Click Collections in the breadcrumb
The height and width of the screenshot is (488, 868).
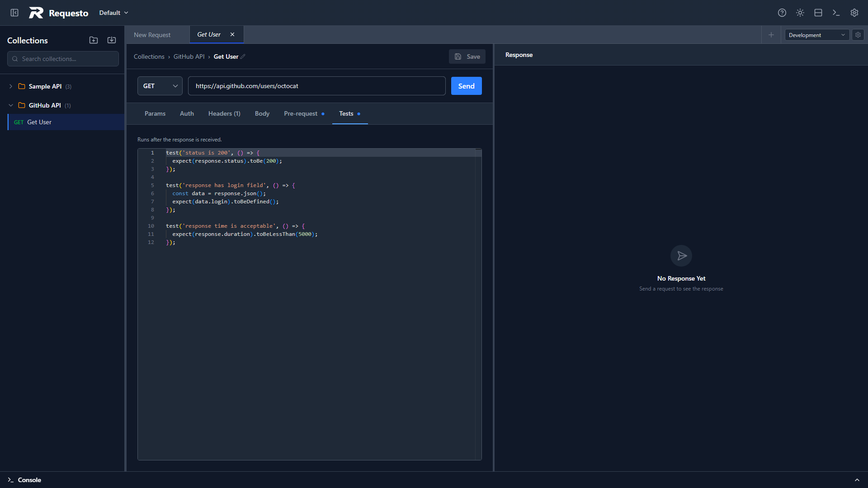[x=149, y=56]
